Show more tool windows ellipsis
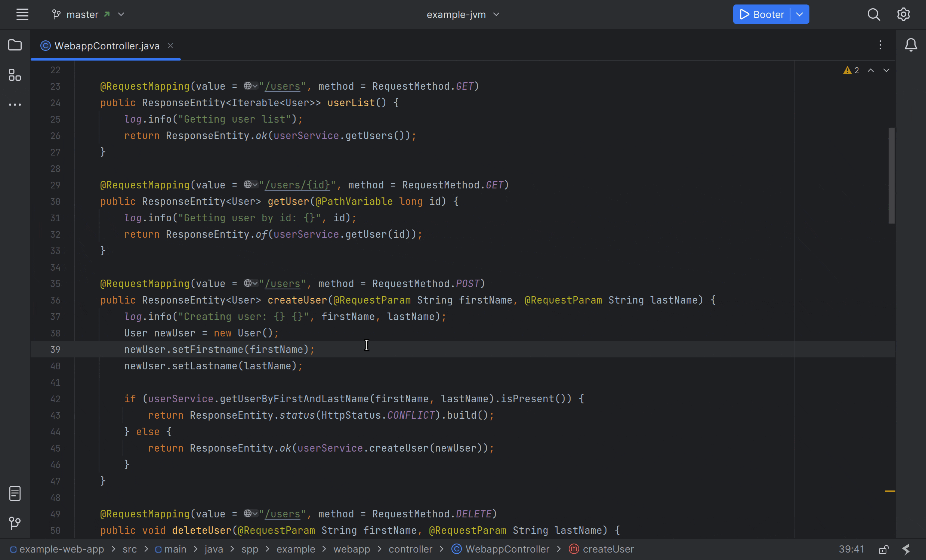The width and height of the screenshot is (926, 560). coord(15,105)
